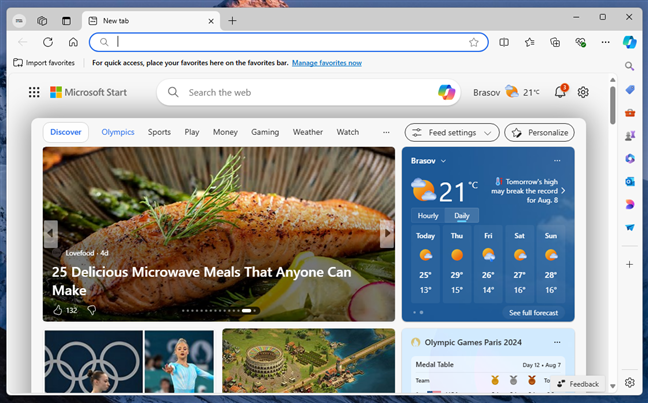Like the microwave meals article thumbs-up
Viewport: 648px width, 403px height.
pyautogui.click(x=57, y=310)
